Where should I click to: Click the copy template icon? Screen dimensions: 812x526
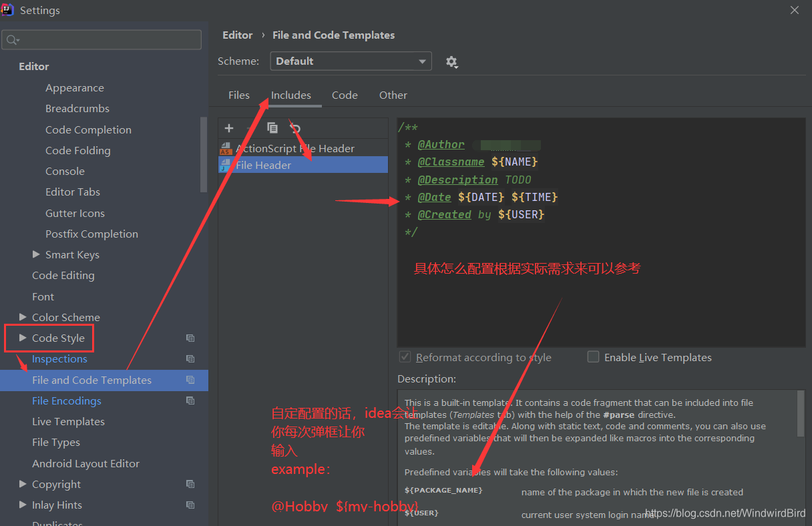(272, 128)
